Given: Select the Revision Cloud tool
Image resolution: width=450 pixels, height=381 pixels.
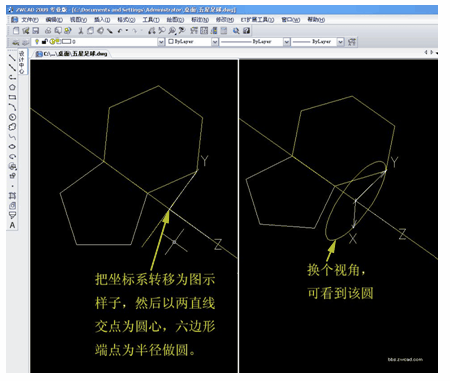Looking at the screenshot, I should (x=12, y=127).
